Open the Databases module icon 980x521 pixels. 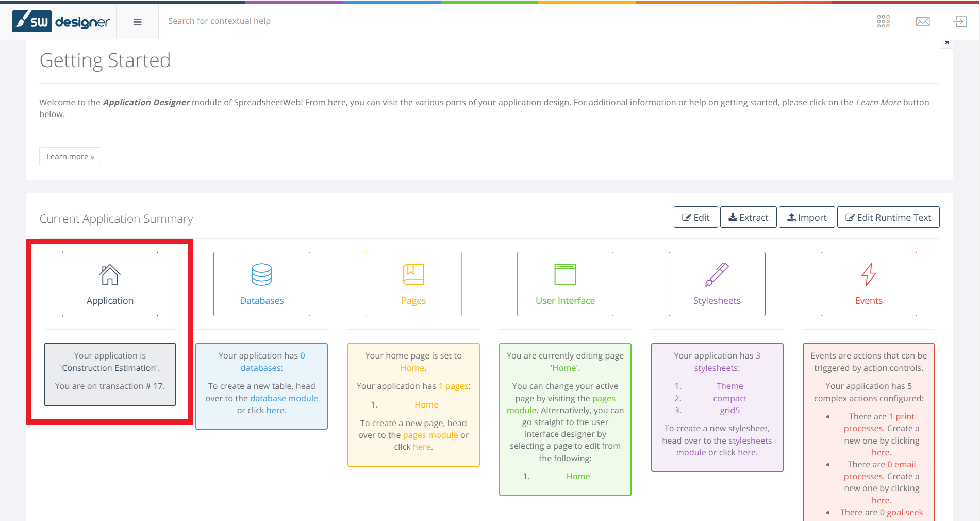[261, 284]
